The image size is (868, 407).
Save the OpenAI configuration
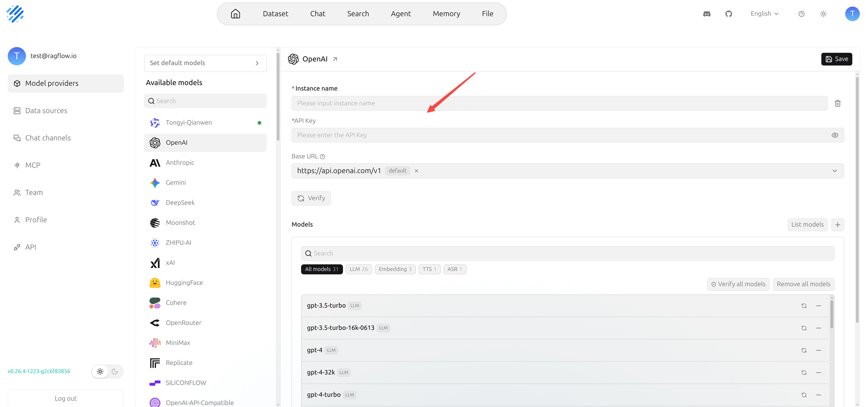(837, 59)
